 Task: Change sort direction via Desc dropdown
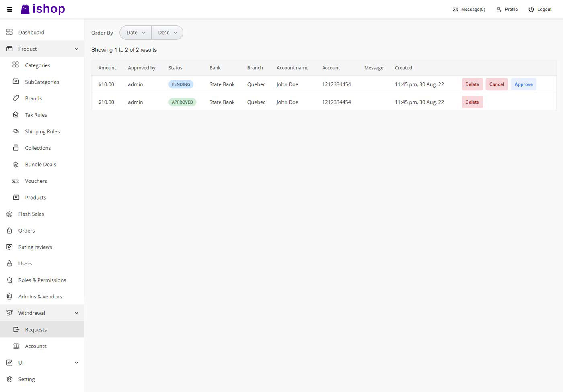(x=167, y=32)
